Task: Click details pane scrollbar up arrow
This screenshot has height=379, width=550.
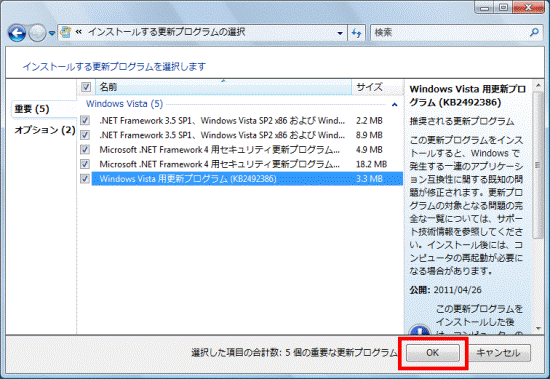Action: pos(538,85)
